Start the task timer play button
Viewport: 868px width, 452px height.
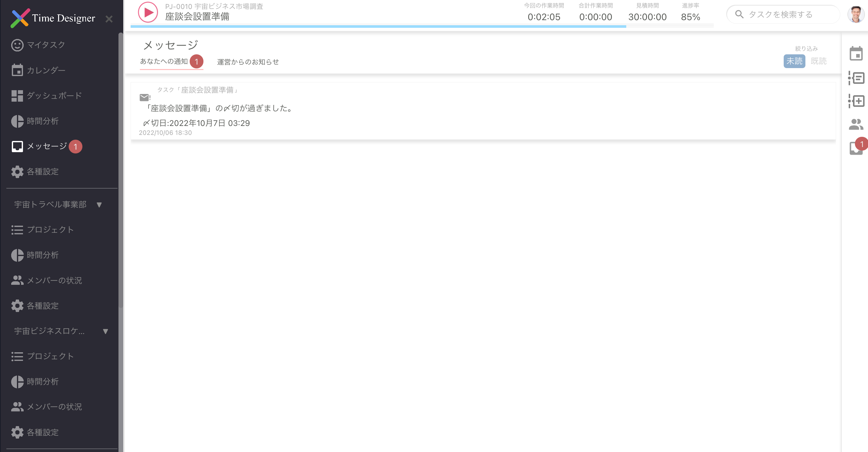(x=148, y=12)
